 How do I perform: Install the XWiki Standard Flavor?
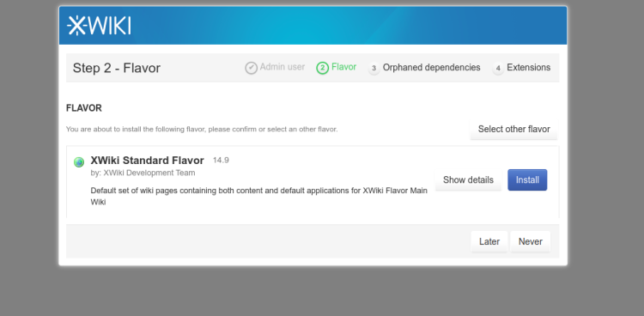pos(527,180)
